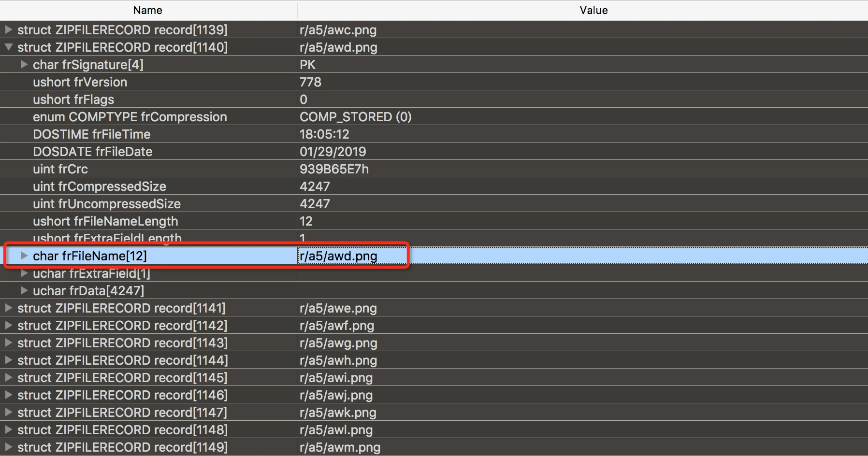Expand the record[1144] struct row
The image size is (868, 456).
pos(8,360)
